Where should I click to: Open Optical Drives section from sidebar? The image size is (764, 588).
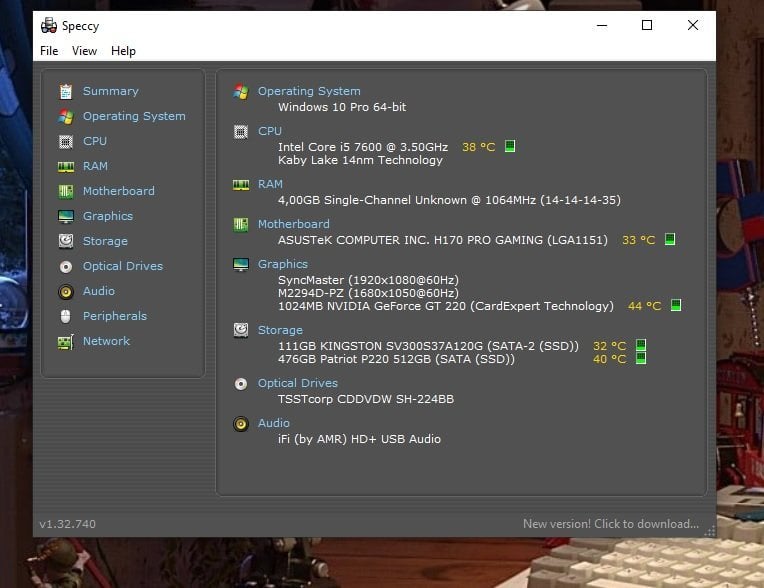(x=123, y=266)
